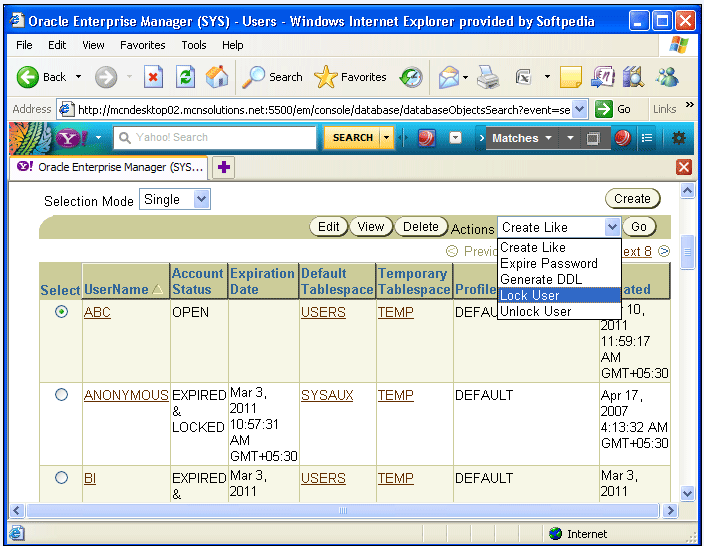This screenshot has width=704, height=546.
Task: Click the Yahoo toolbar window icon
Action: [x=593, y=138]
